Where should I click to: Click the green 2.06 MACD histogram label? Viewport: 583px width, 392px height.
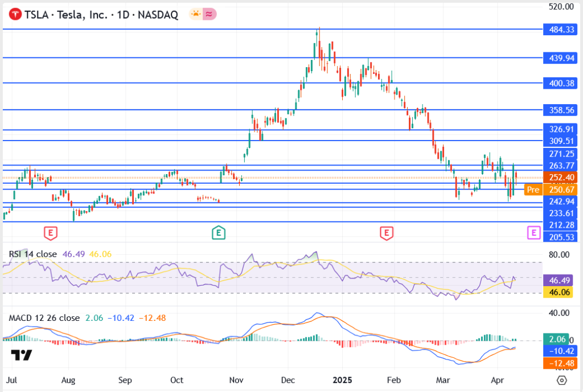tap(560, 340)
